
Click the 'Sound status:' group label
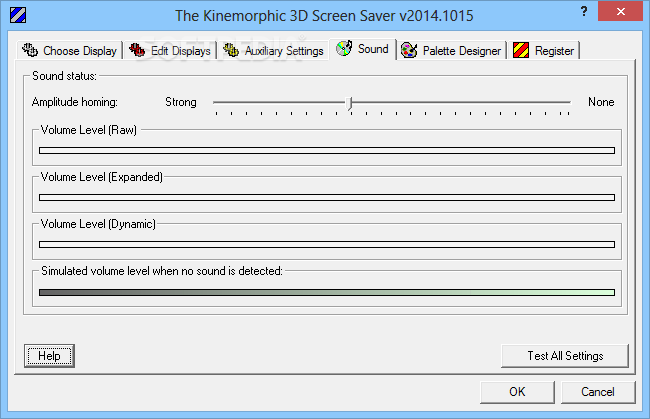click(64, 76)
